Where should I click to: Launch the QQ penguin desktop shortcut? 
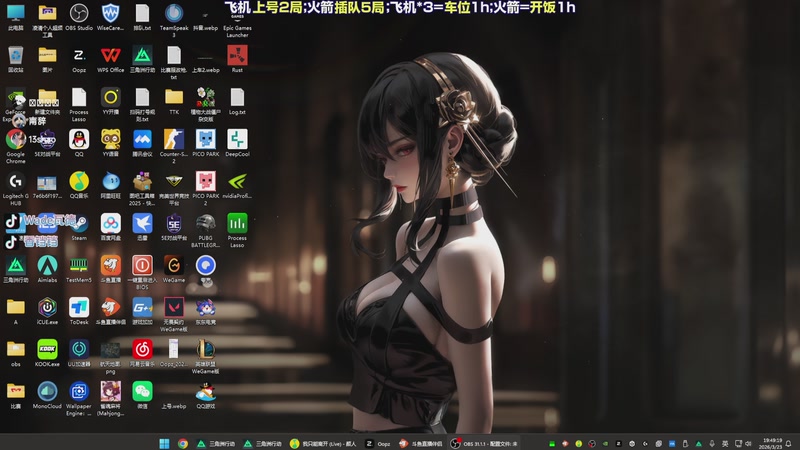pyautogui.click(x=79, y=143)
